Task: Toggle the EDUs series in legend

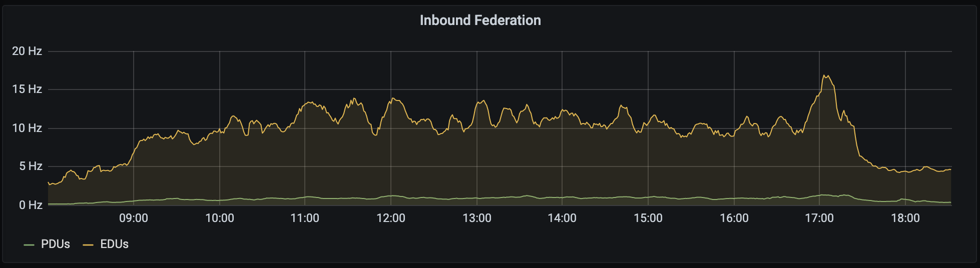Action: (x=114, y=244)
